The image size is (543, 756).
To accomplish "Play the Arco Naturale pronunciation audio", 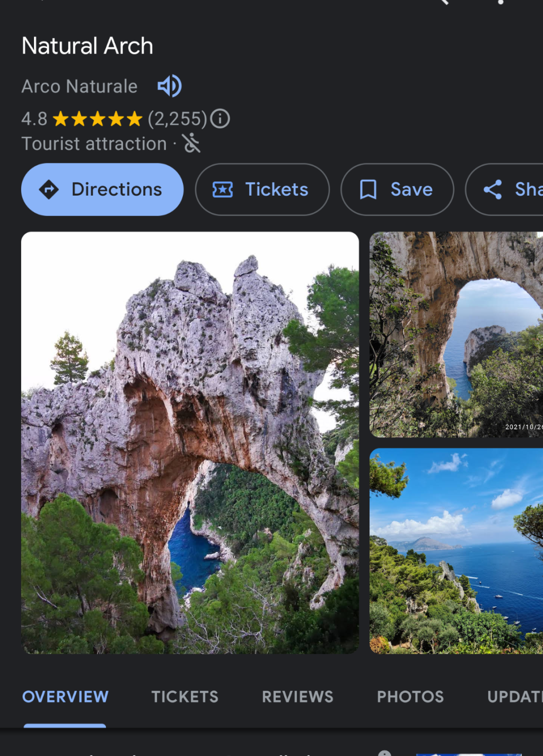I will point(170,86).
